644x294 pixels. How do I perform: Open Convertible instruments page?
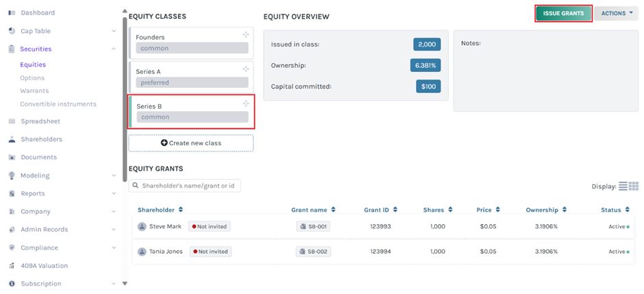(58, 104)
